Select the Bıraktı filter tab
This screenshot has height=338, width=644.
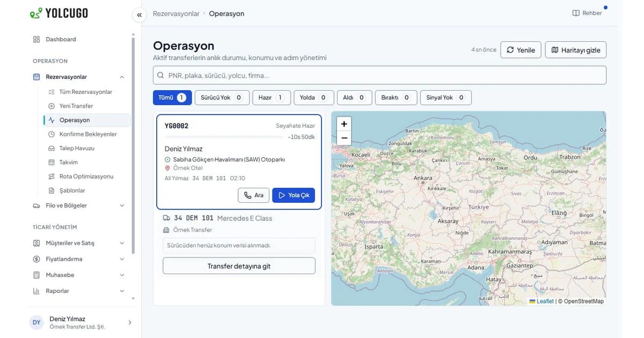coord(396,98)
